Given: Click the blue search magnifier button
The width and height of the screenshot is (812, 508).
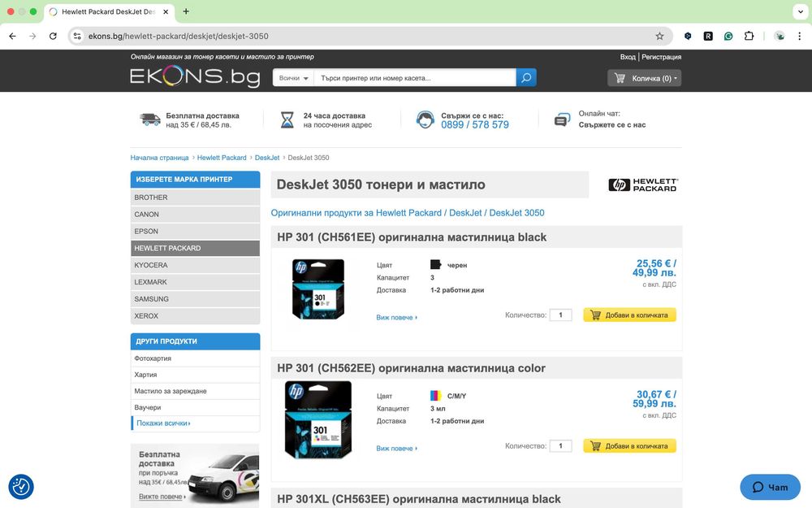Looking at the screenshot, I should [x=526, y=78].
